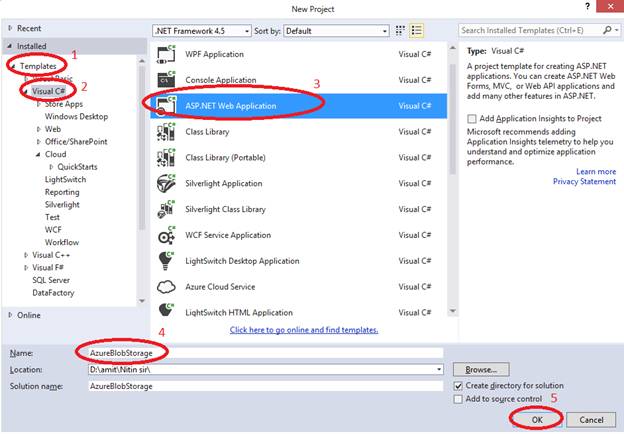
Task: Open the Location path dropdown arrow
Action: tap(439, 370)
